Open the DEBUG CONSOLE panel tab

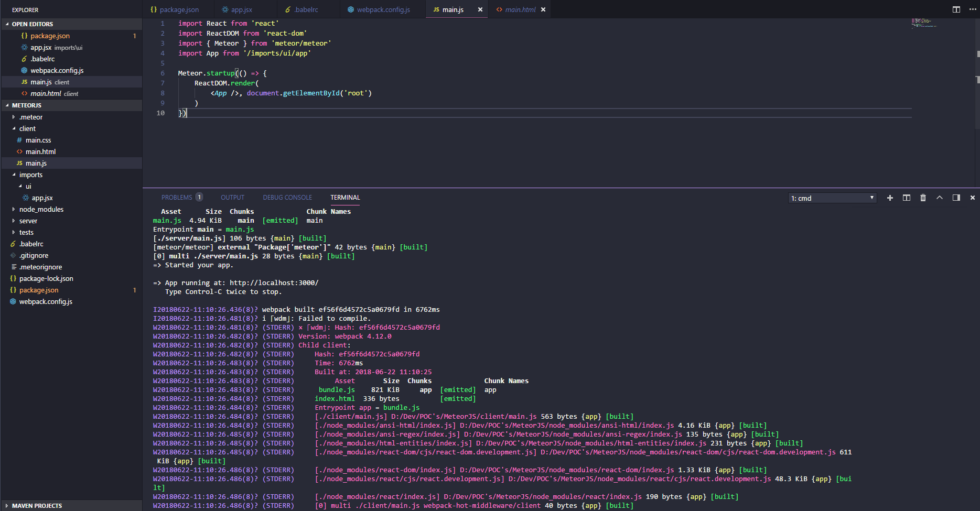[x=287, y=198]
